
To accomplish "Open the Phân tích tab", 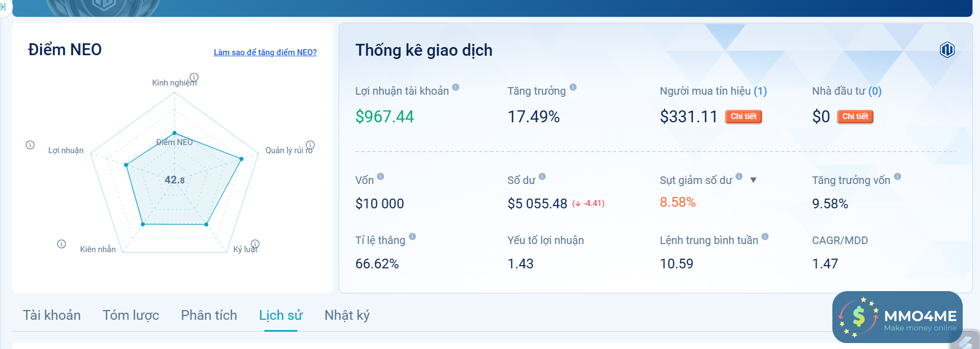I will click(x=209, y=315).
